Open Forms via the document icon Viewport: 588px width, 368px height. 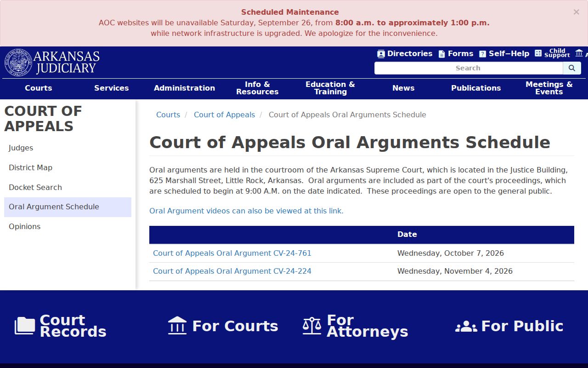pos(441,54)
